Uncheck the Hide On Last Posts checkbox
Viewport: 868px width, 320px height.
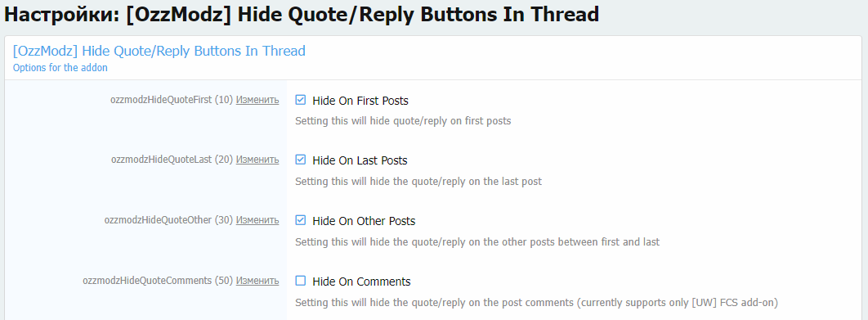pyautogui.click(x=301, y=160)
